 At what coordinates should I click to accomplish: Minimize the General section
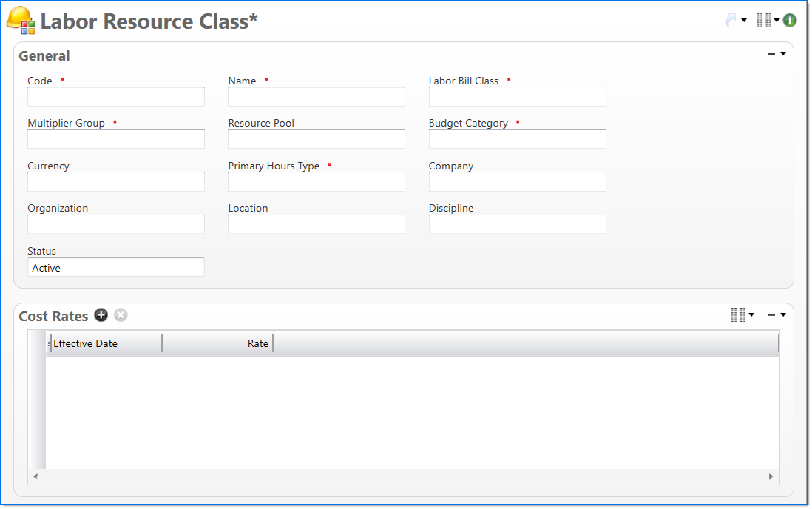pos(771,54)
